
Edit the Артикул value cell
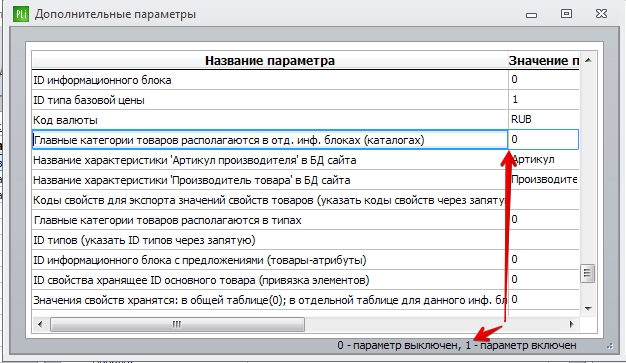(x=543, y=160)
